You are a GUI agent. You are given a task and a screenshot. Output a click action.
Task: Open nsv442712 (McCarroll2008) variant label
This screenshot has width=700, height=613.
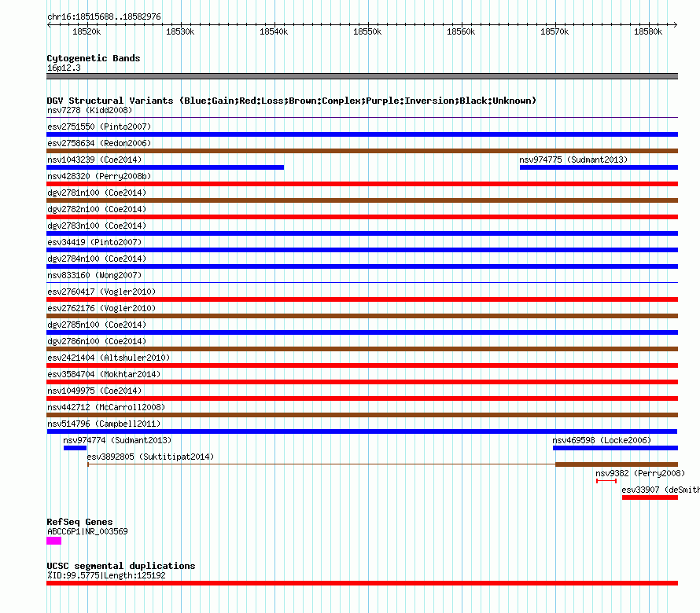coord(106,407)
